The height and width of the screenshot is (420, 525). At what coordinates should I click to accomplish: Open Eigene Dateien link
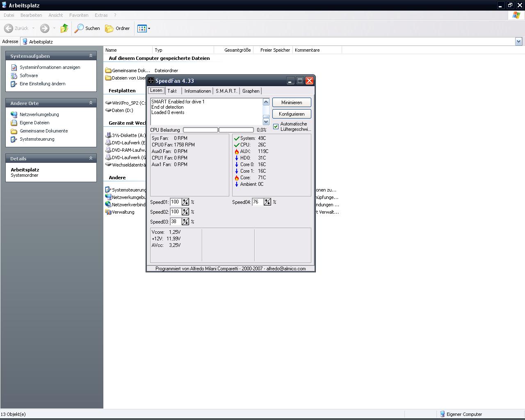(x=34, y=123)
